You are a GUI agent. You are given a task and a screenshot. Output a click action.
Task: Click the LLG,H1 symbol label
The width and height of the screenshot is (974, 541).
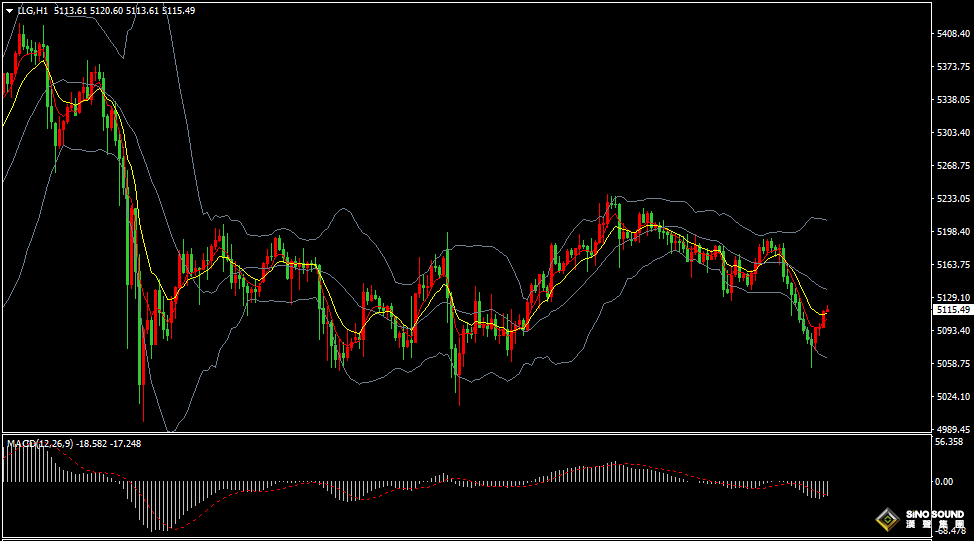pos(33,10)
